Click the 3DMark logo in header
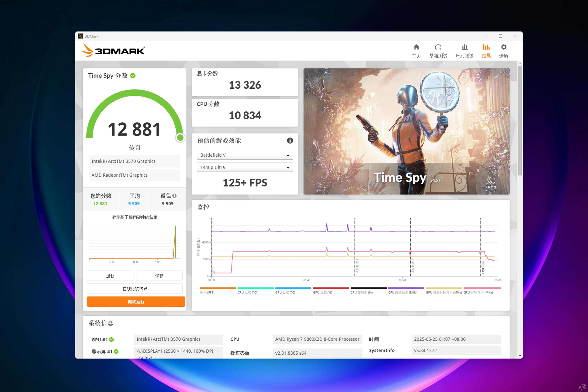Viewport: 588px width, 392px height. click(113, 50)
